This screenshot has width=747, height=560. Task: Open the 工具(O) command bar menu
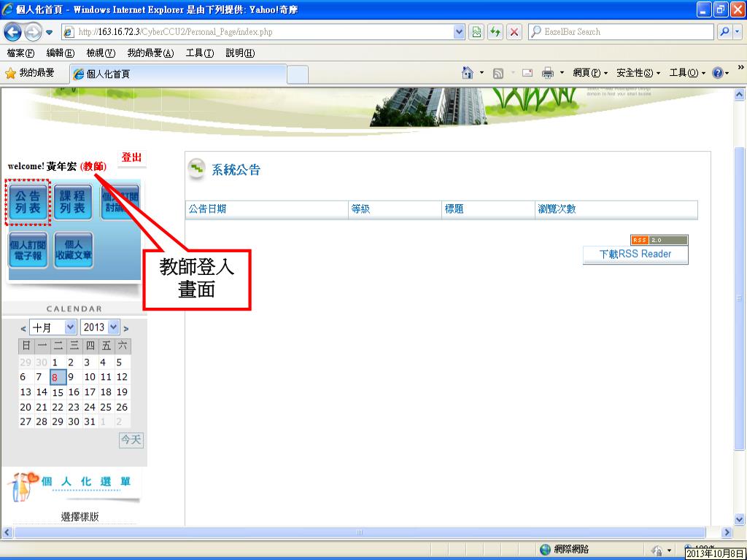click(687, 73)
